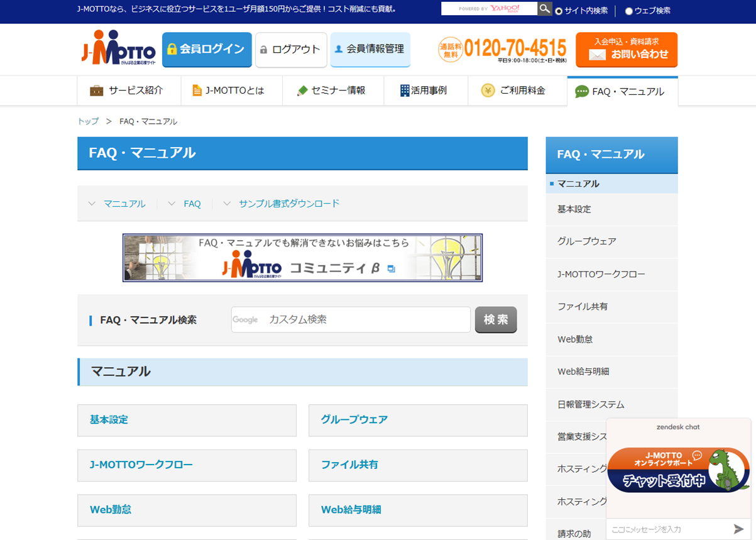Screen dimensions: 756x540
Task: Open the J-MOTTOワークフロー manual card
Action: pyautogui.click(x=187, y=465)
